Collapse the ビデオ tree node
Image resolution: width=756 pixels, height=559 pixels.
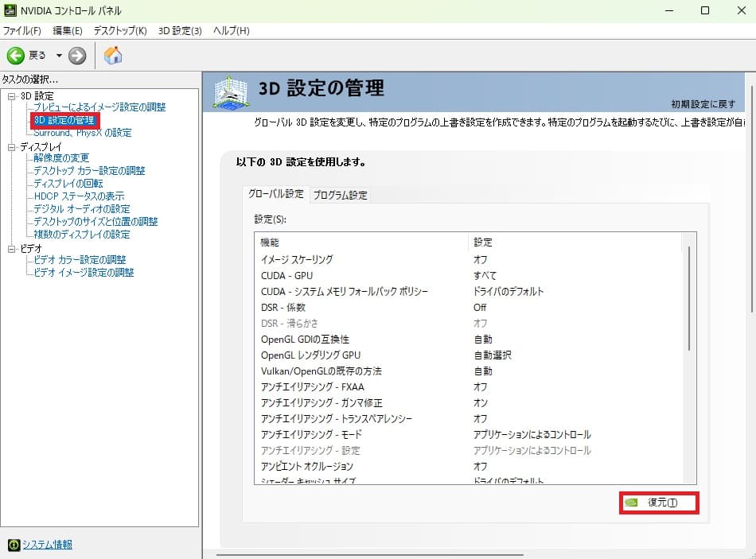(x=12, y=249)
